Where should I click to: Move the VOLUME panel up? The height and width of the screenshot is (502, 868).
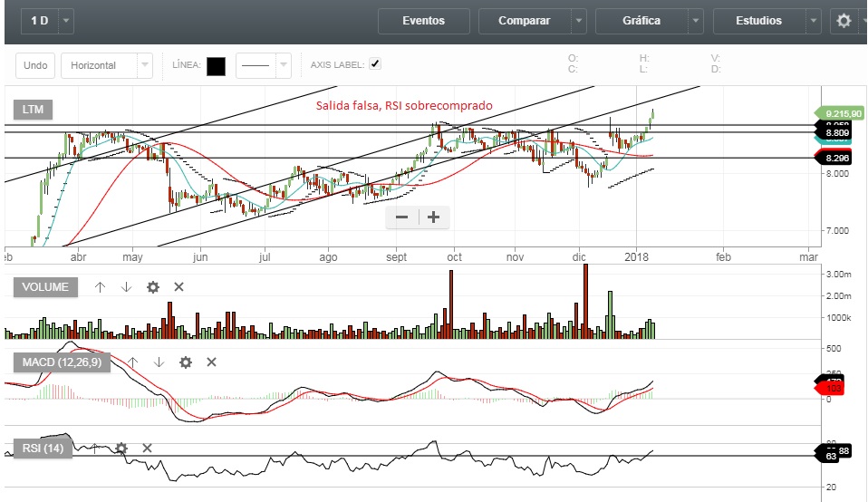pos(101,287)
